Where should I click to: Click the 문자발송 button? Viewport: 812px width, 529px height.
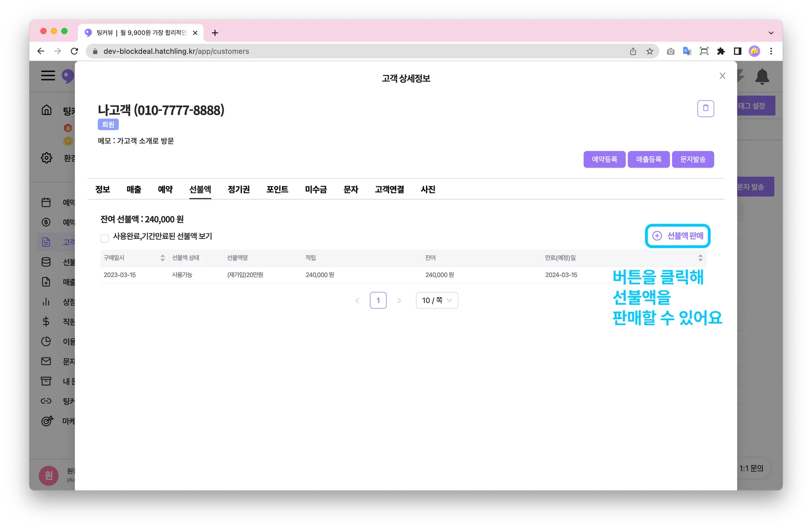693,159
